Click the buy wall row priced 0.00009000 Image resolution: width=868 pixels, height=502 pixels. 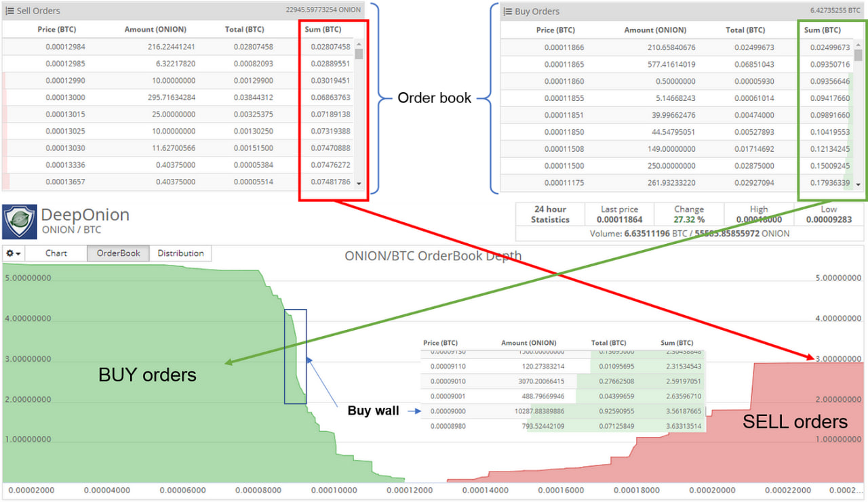[x=563, y=411]
